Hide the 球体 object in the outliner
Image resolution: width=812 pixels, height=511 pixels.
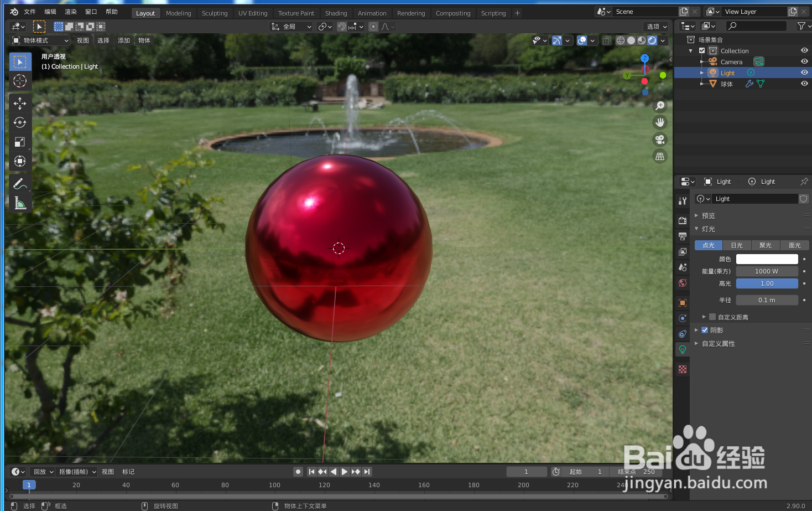(x=805, y=84)
